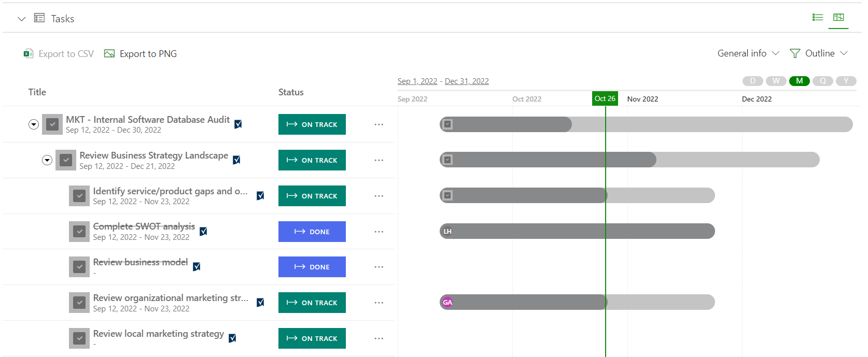Viewport: 868px width, 357px height.
Task: Toggle checkbox for Review business model task
Action: tap(79, 267)
